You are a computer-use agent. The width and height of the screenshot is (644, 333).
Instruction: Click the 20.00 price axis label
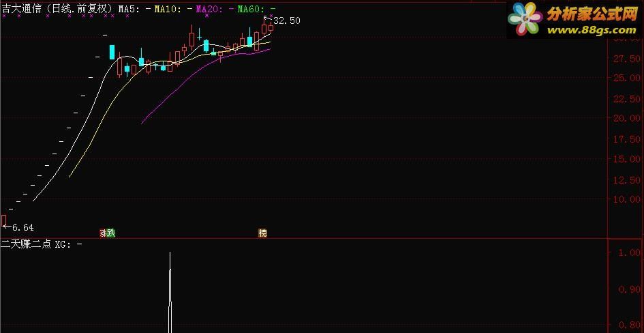click(627, 118)
